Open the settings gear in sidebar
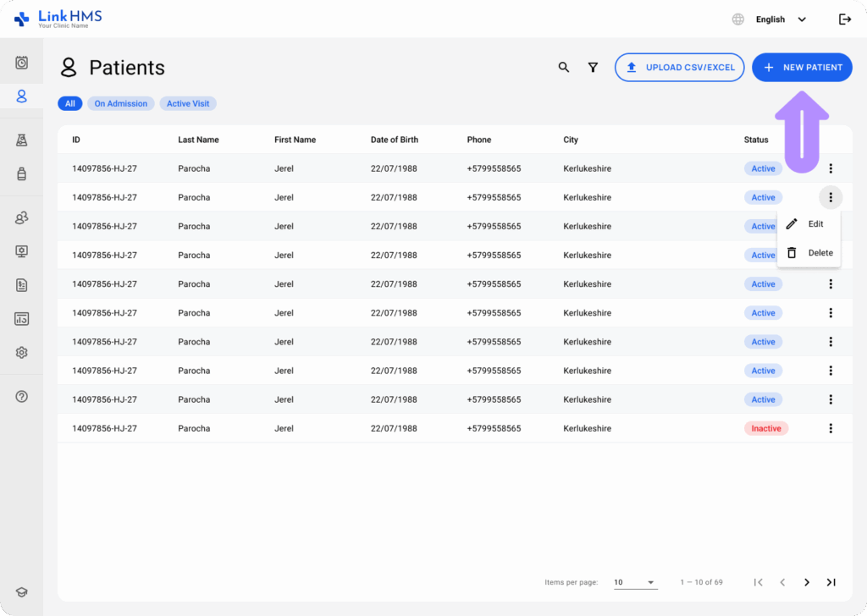The image size is (867, 616). tap(22, 353)
